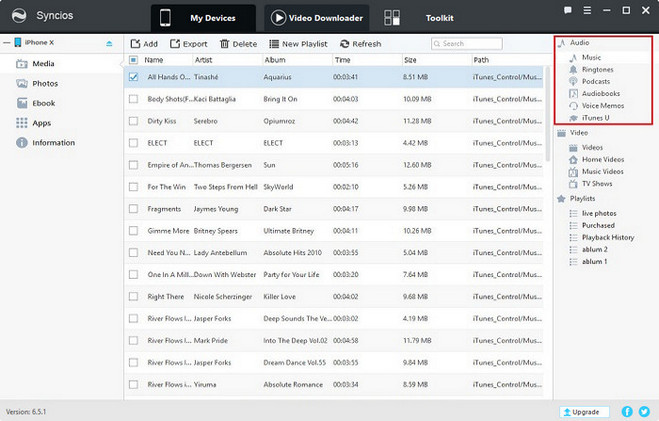Open the album 2 playlist

click(595, 249)
